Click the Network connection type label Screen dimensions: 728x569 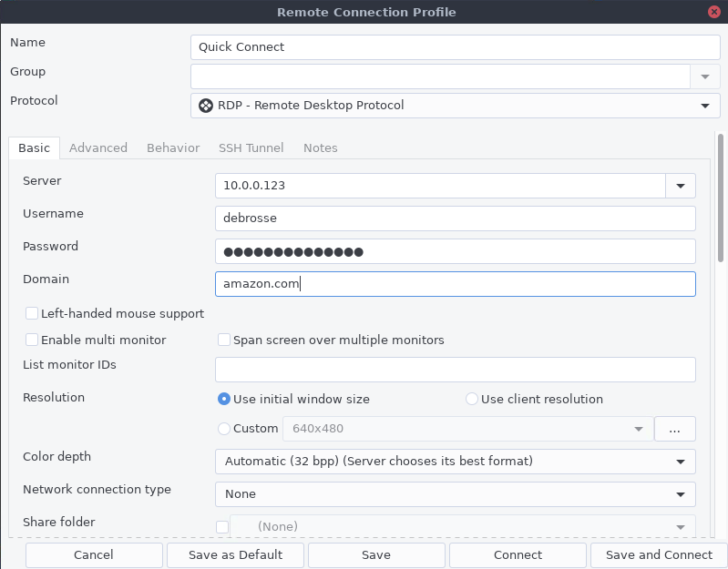pyautogui.click(x=97, y=490)
